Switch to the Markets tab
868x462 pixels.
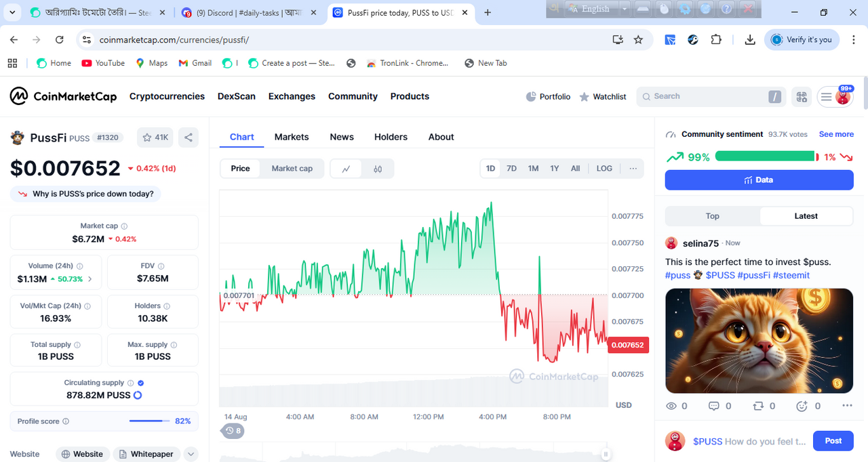click(292, 137)
